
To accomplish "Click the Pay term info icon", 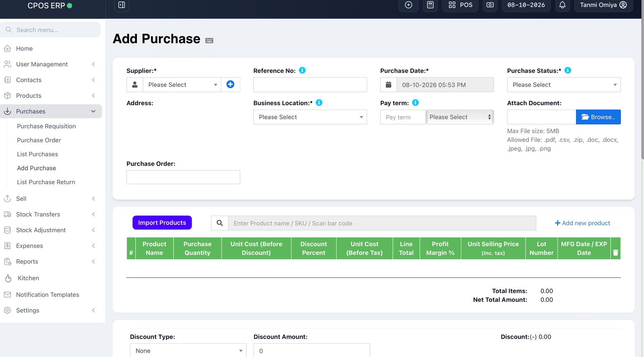I will [415, 103].
